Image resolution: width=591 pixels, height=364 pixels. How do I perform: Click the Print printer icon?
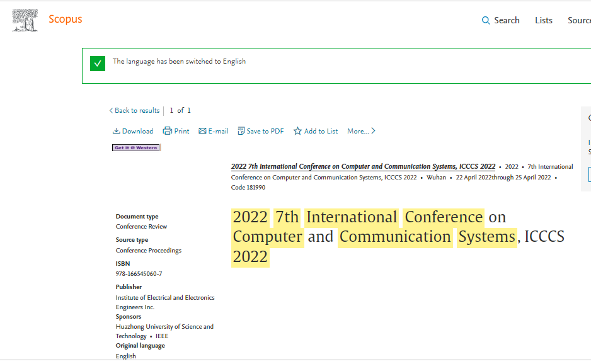(168, 131)
